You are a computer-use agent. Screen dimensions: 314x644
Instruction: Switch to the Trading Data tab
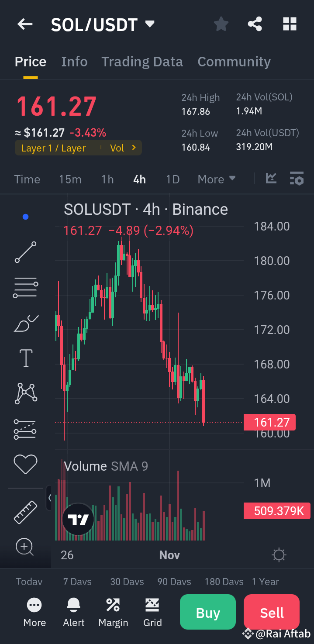(142, 62)
